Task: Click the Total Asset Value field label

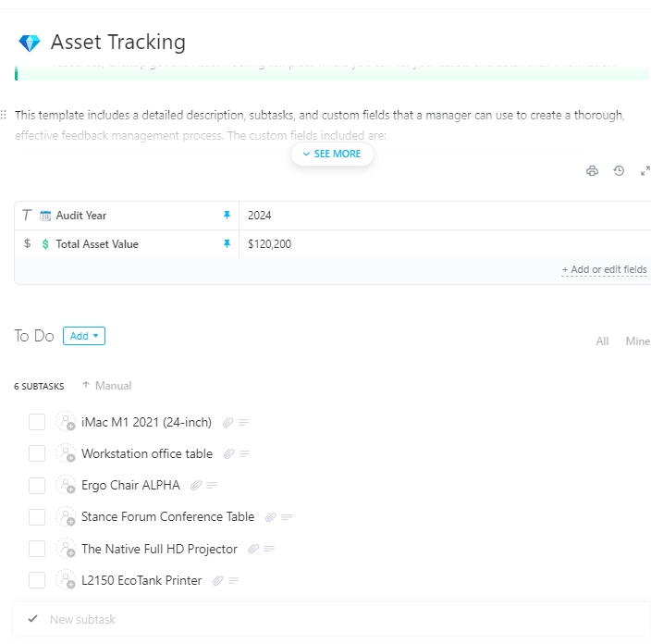Action: point(97,244)
